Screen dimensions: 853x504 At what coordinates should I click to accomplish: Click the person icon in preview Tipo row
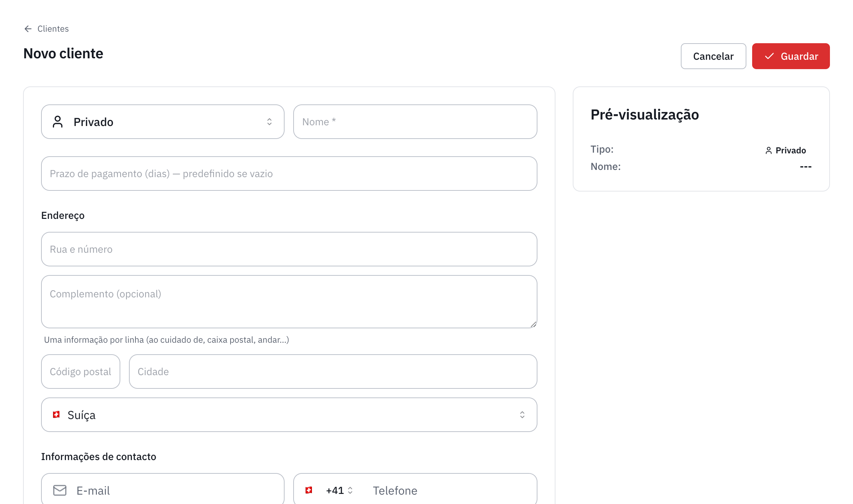[x=769, y=150]
